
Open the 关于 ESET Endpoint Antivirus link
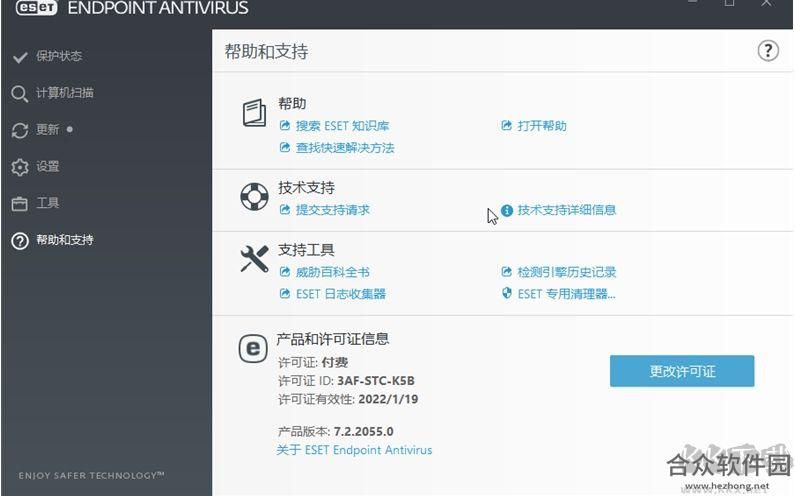tap(354, 450)
